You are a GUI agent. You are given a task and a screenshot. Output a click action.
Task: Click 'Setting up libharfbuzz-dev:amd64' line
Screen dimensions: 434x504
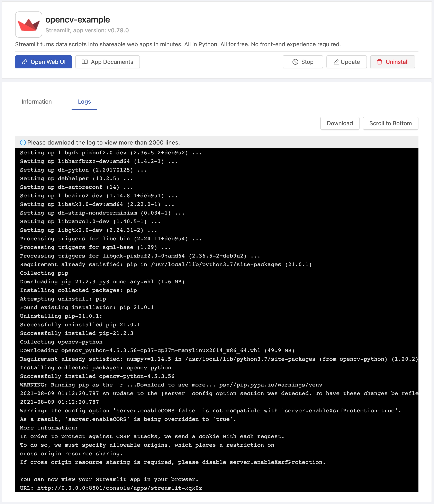[99, 161]
